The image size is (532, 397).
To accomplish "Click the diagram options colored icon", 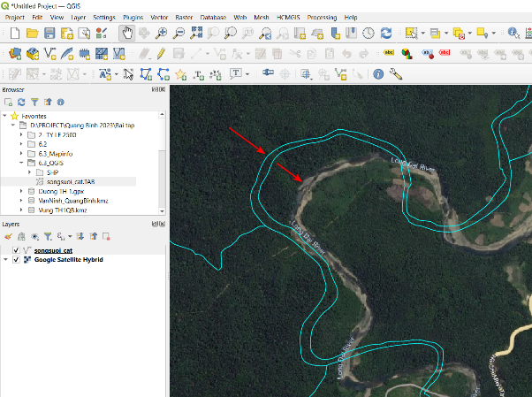I will [x=407, y=54].
